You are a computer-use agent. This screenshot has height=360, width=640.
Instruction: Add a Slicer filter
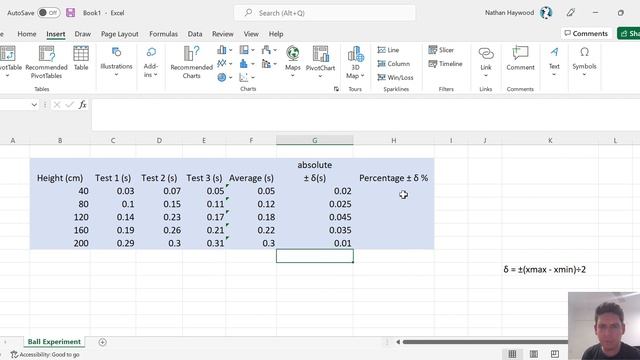[441, 50]
